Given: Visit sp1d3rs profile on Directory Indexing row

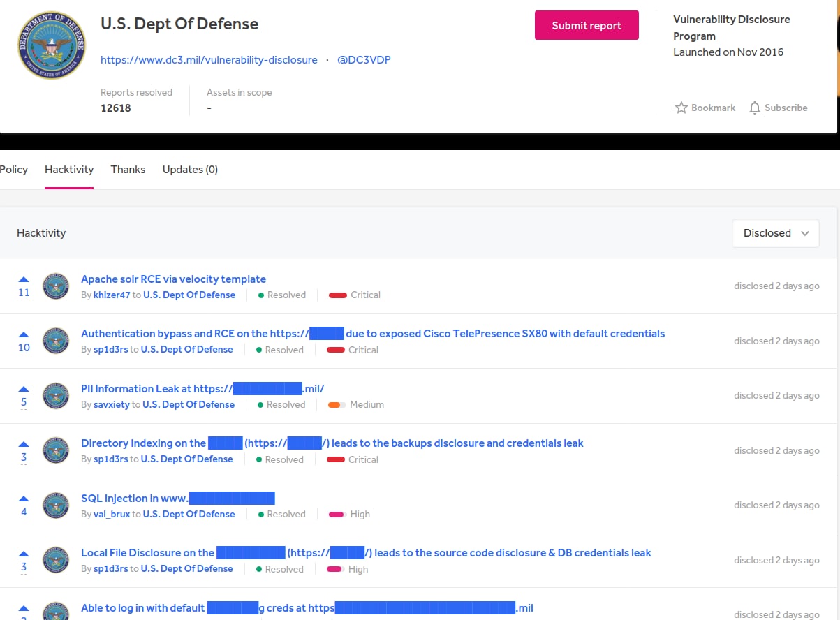Looking at the screenshot, I should point(111,459).
